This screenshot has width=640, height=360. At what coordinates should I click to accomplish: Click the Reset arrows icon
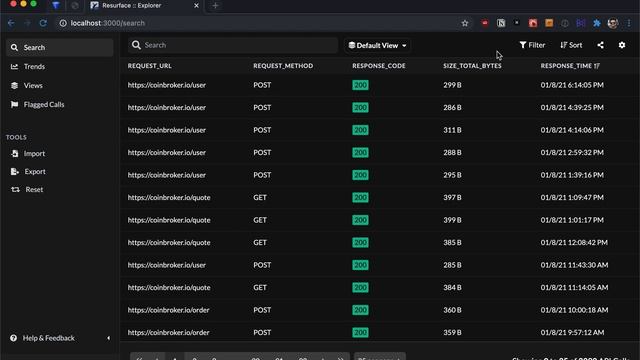tap(16, 189)
